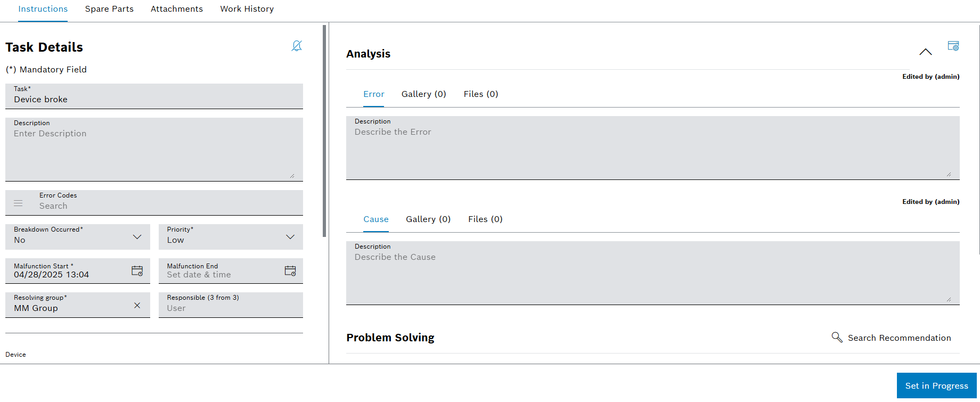
Task: Expand the Priority dropdown
Action: coord(290,237)
